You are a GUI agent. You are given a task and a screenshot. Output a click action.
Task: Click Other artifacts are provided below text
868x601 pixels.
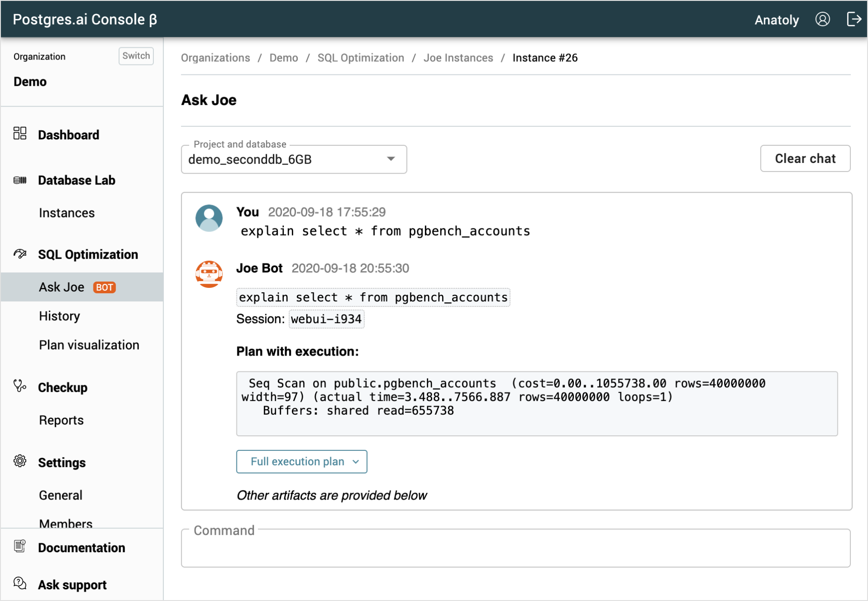(332, 495)
